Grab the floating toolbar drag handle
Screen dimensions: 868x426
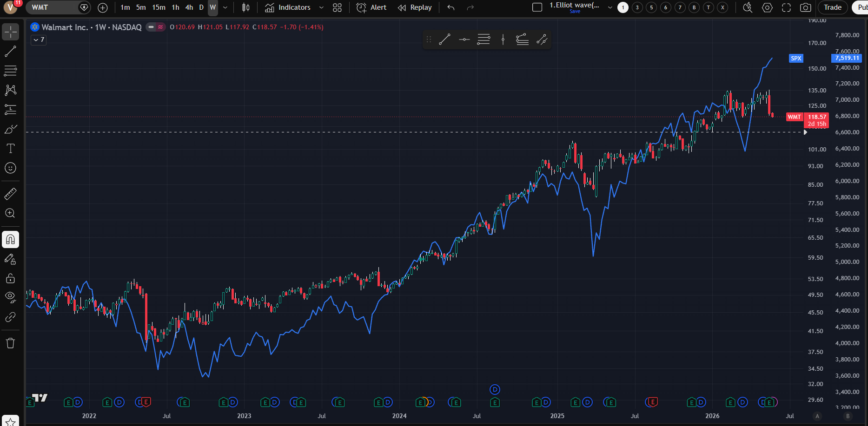pos(429,39)
